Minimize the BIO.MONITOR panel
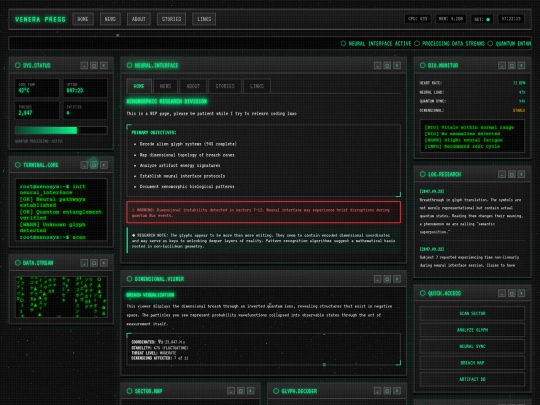The width and height of the screenshot is (540, 405). (x=502, y=65)
